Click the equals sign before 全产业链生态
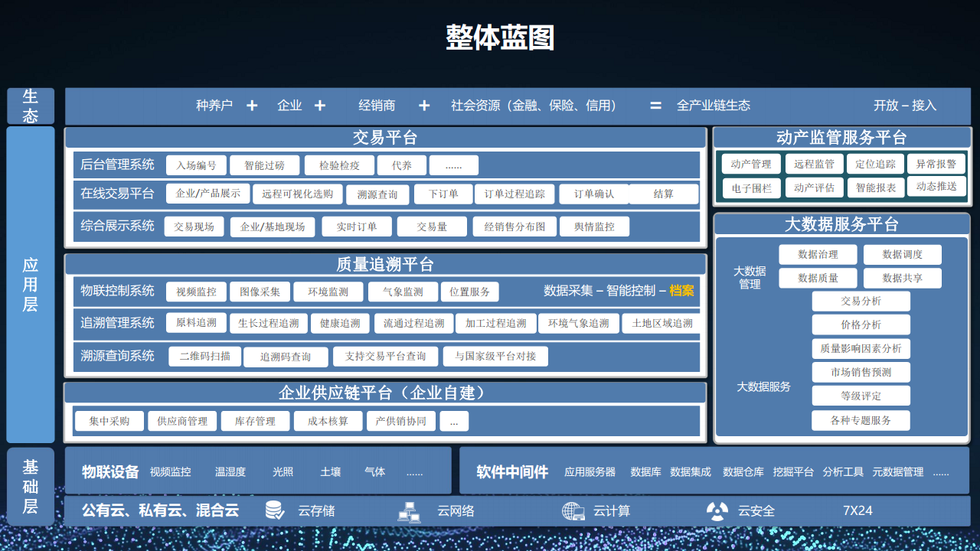Screen dimensions: 980x551 pyautogui.click(x=655, y=106)
